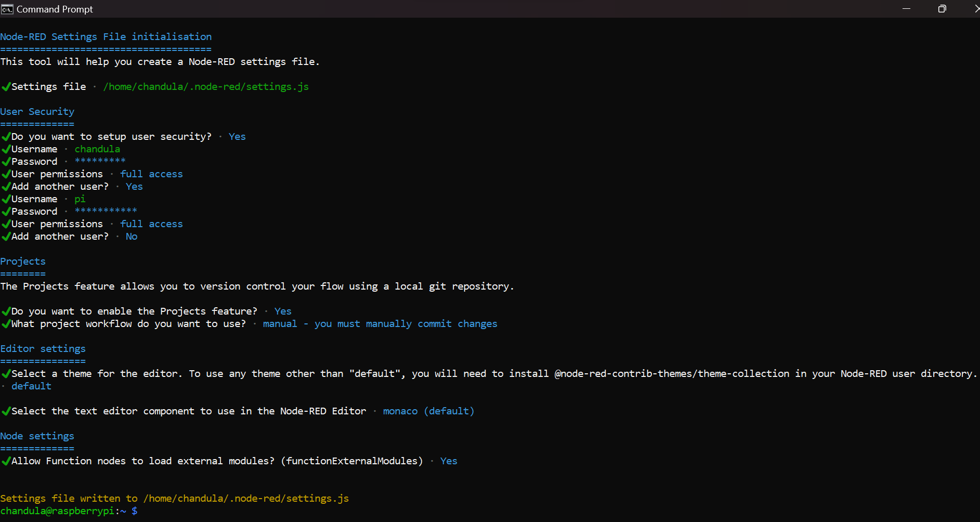Click the masked password under username pi

106,211
